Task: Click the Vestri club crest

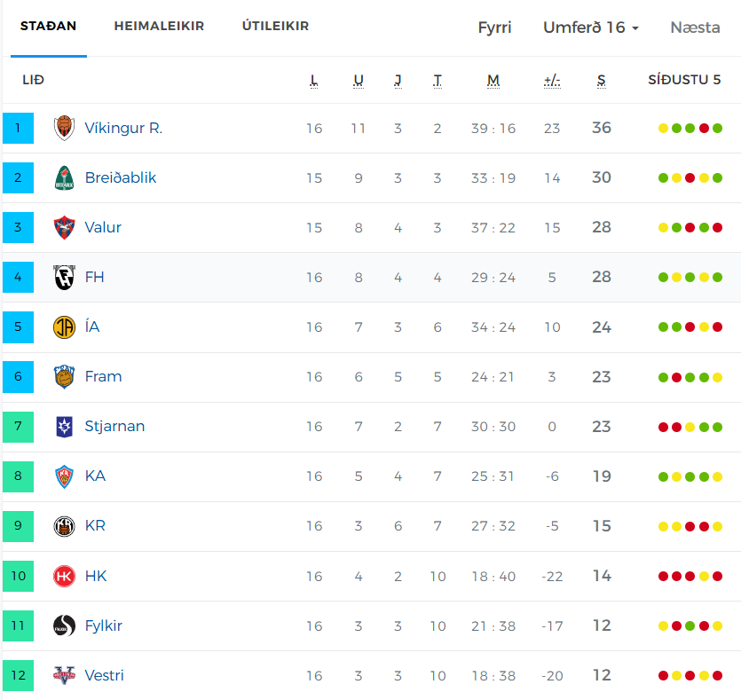Action: click(x=64, y=675)
